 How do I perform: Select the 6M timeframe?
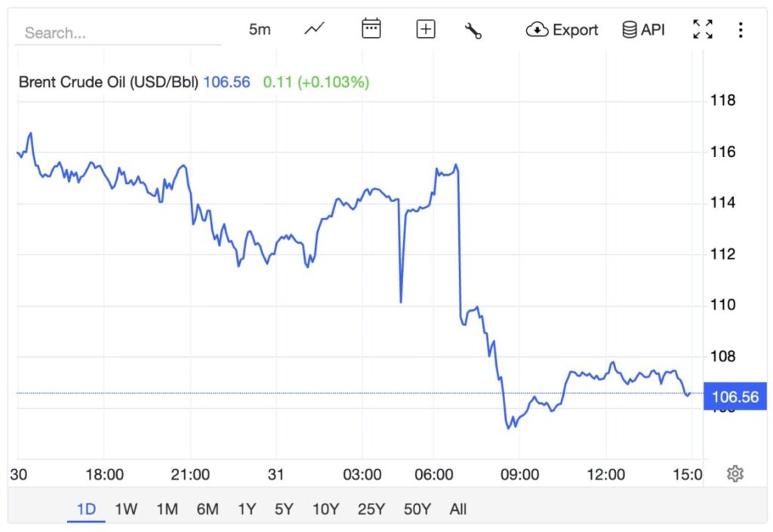click(208, 509)
